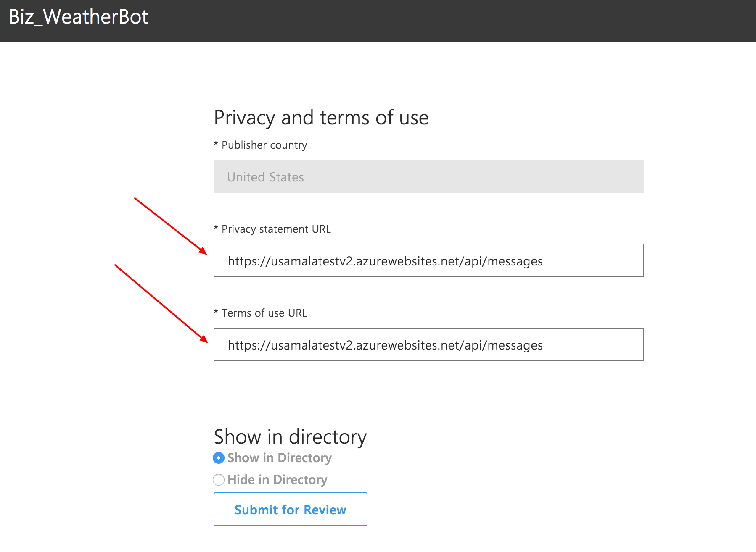
Task: Click the Privacy statement URL label
Action: pos(272,229)
